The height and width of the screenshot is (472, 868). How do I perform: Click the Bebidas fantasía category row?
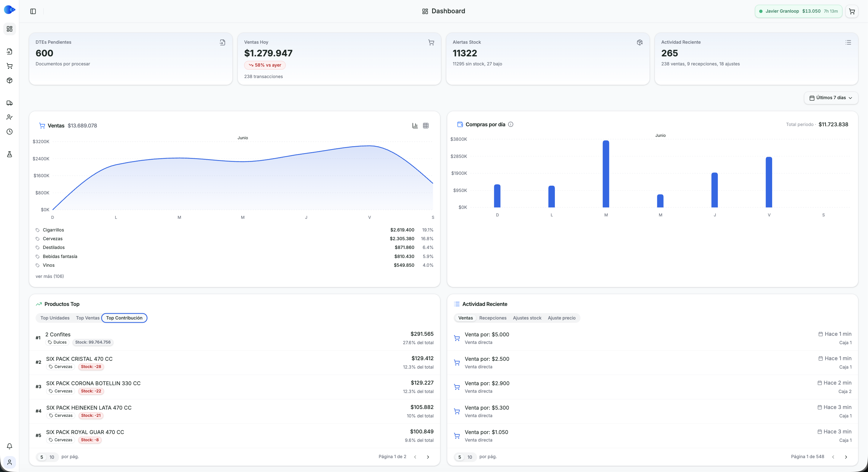click(234, 257)
